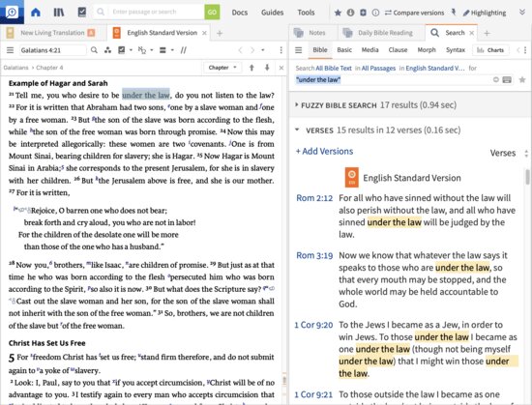
Task: Close the Search tab
Action: (x=472, y=33)
